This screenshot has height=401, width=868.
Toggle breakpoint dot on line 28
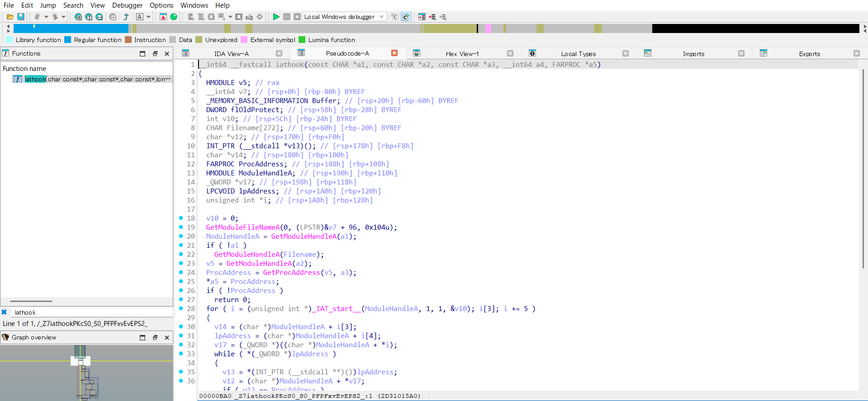pyautogui.click(x=181, y=308)
